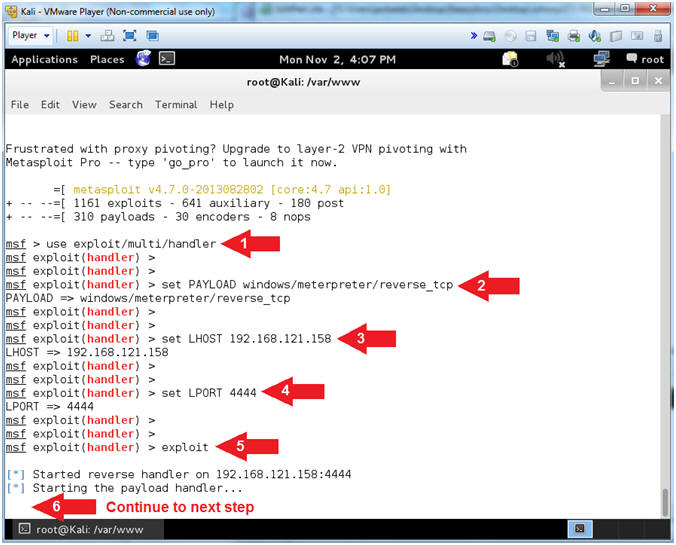676x545 pixels.
Task: Click the 'PAYLOAD => windows/meterpreter/reverse_tcp' output line
Action: pos(148,298)
